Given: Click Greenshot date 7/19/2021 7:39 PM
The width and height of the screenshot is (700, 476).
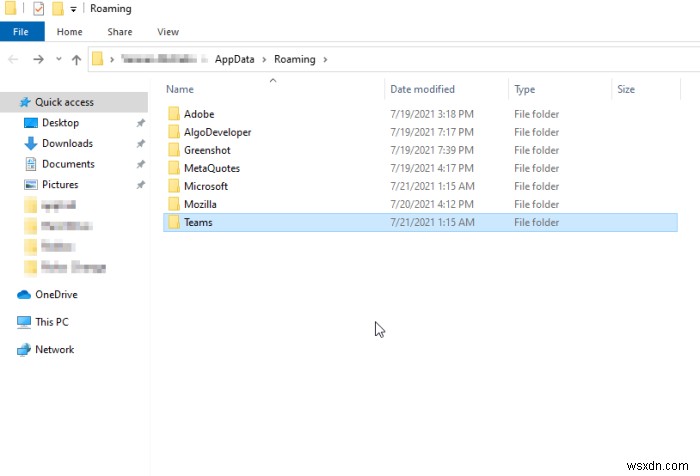Looking at the screenshot, I should coord(432,150).
